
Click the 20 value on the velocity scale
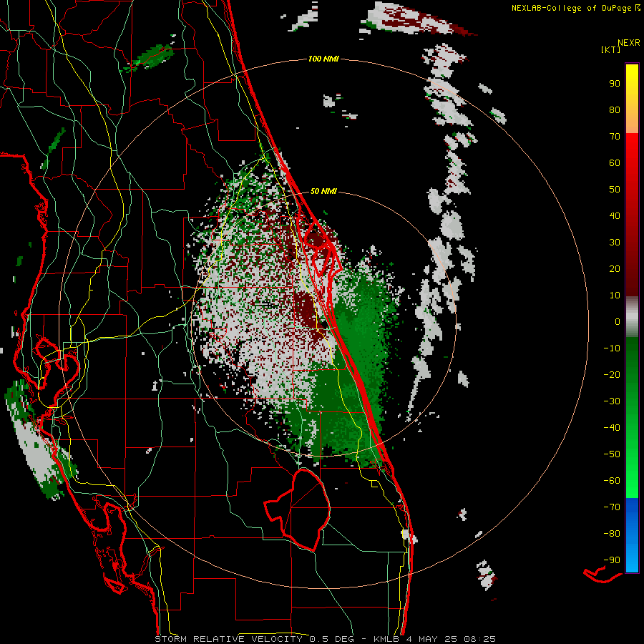click(615, 269)
